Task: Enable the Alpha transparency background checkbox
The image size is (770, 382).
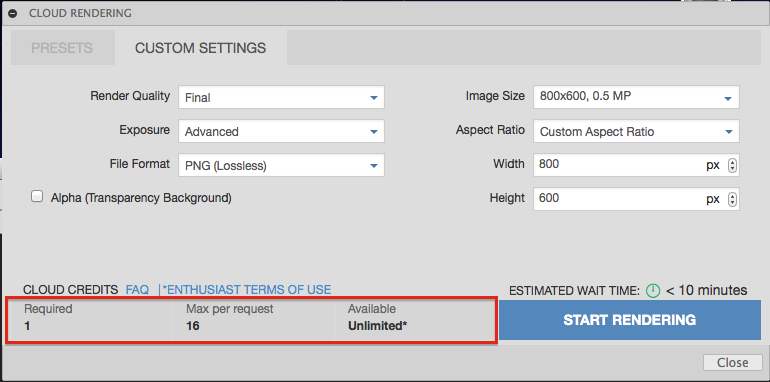Action: [x=37, y=196]
